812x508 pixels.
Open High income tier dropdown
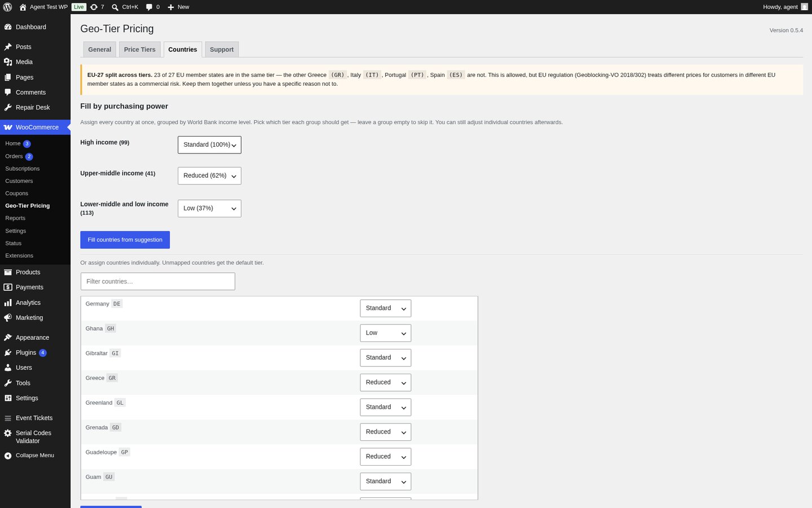point(209,145)
